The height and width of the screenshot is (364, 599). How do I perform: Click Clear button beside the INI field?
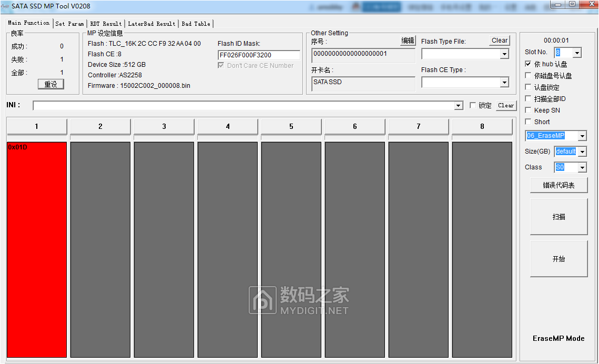point(506,105)
